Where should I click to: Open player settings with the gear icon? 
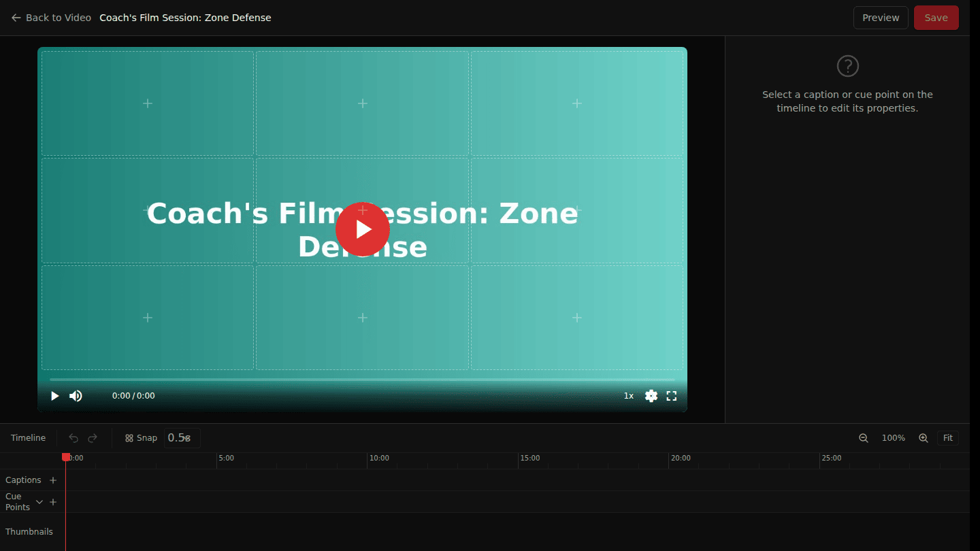(x=651, y=396)
